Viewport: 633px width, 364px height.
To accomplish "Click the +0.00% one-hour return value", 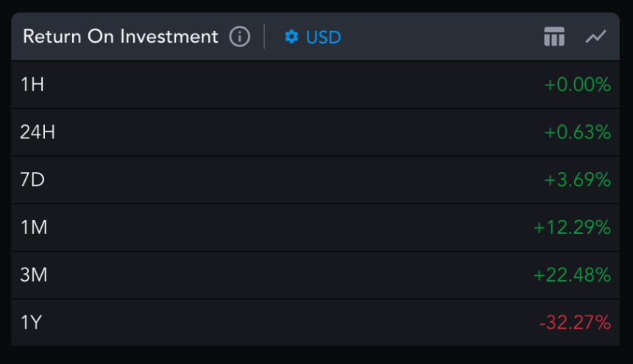I will (578, 85).
